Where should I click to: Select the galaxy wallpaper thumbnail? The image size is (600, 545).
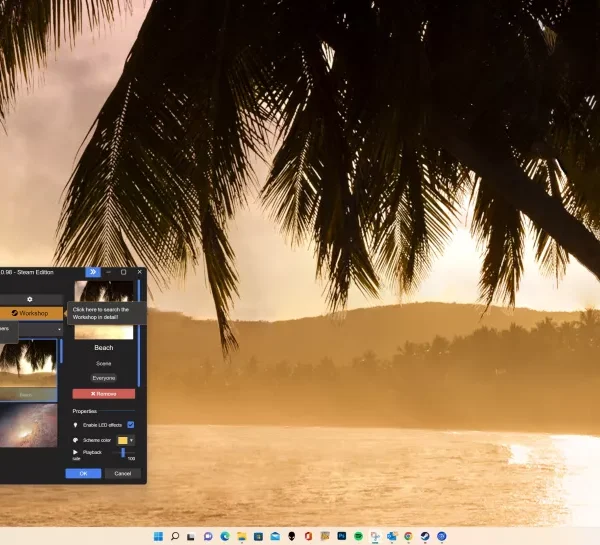28,426
